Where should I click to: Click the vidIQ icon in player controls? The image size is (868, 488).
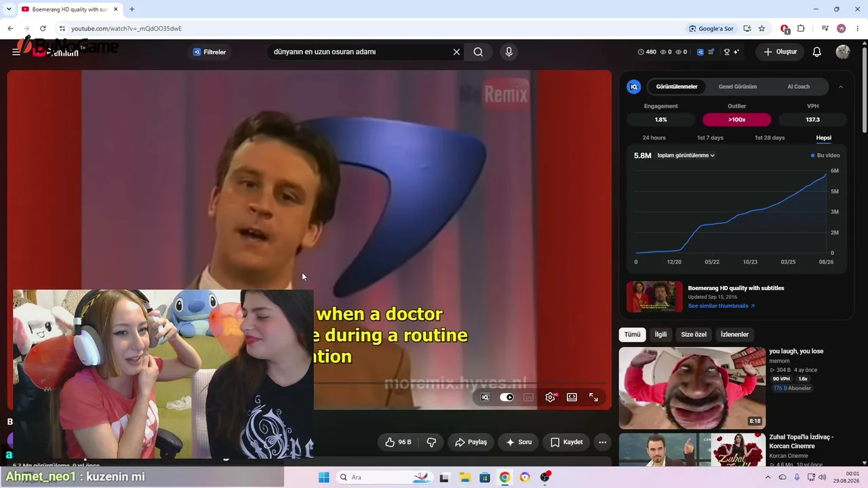[485, 397]
